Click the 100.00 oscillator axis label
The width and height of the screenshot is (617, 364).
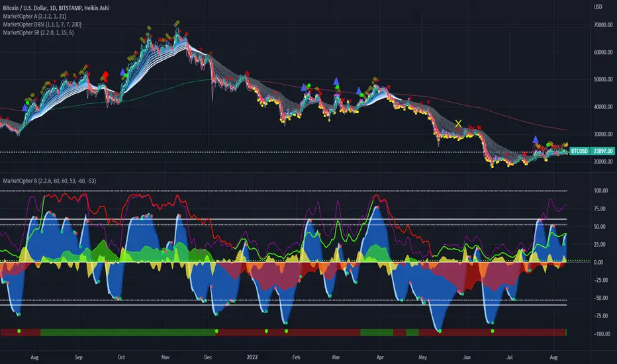tap(601, 191)
